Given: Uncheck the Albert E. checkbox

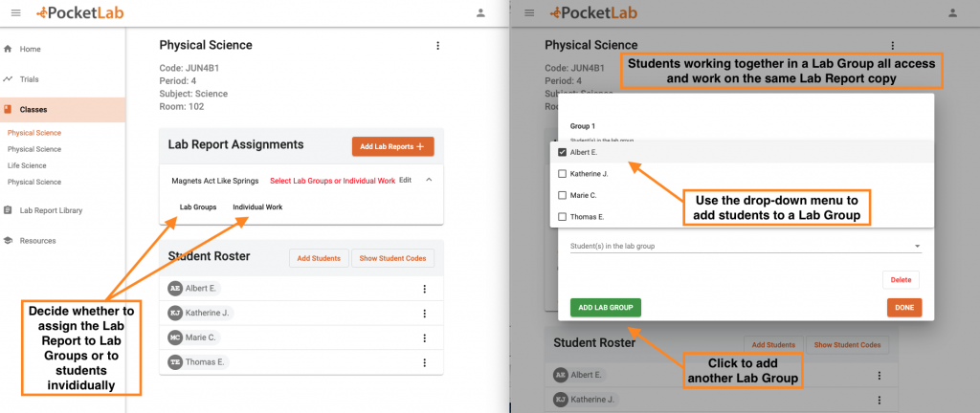Looking at the screenshot, I should tap(563, 152).
